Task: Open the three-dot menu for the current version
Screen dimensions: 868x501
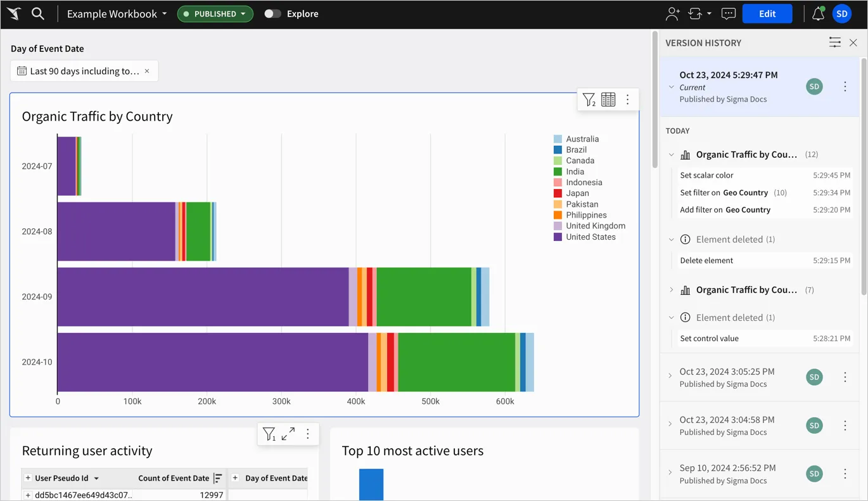Action: click(845, 87)
